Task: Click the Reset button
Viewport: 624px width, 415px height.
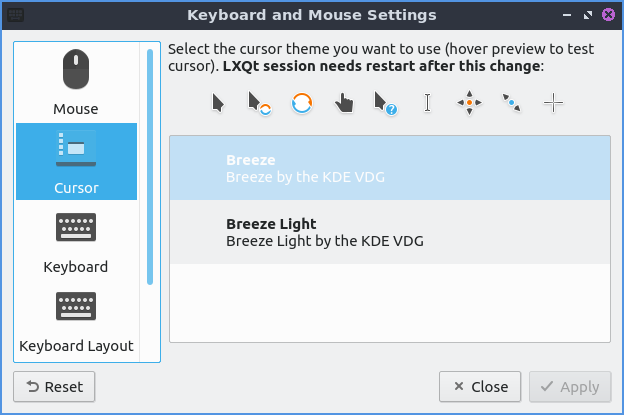Action: coord(54,386)
